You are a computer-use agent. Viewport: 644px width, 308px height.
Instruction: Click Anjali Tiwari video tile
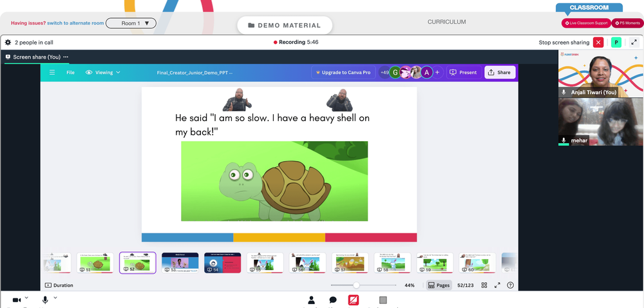600,74
